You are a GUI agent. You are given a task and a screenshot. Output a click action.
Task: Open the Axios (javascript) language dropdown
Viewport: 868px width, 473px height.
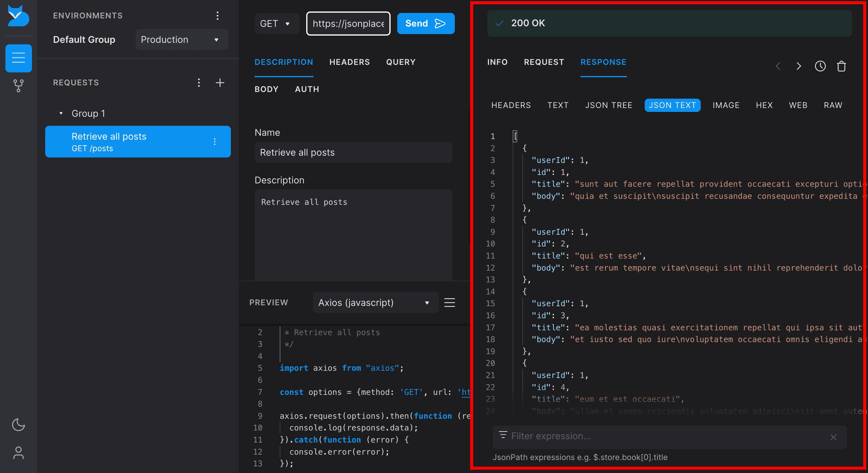(375, 302)
